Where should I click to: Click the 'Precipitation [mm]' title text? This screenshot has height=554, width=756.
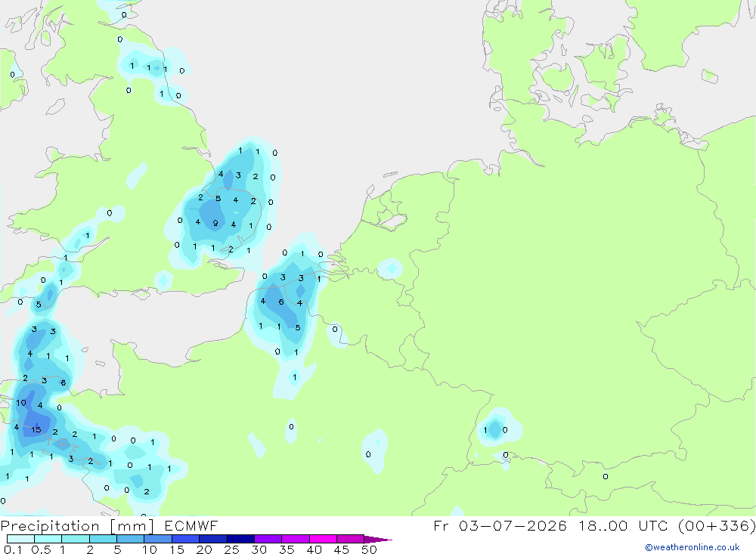click(x=77, y=526)
